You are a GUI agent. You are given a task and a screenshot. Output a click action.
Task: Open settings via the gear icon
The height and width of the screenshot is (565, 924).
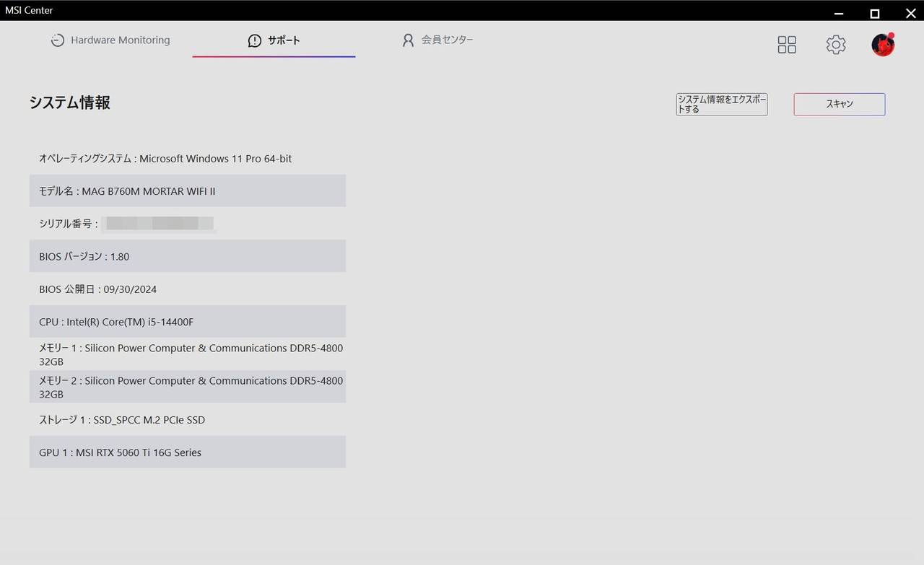click(835, 45)
